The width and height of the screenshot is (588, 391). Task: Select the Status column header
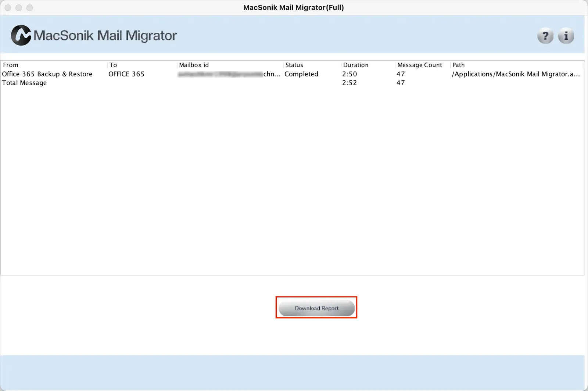[312, 65]
